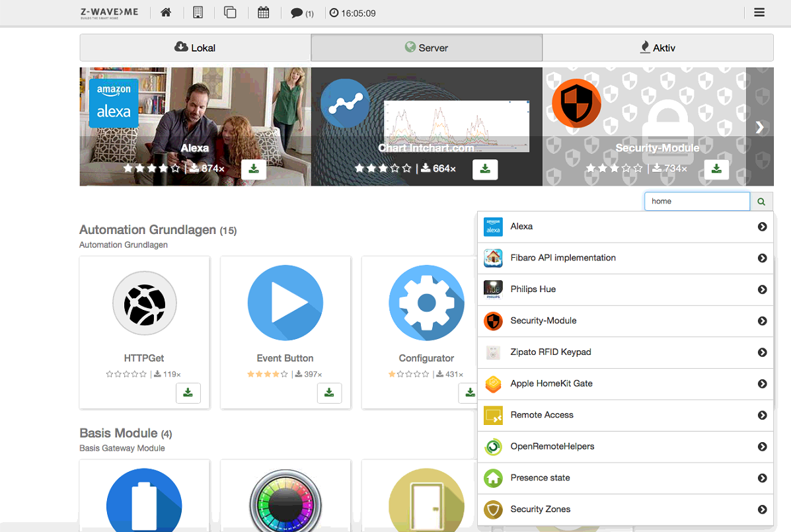Switch to the Aktiv tab
This screenshot has width=791, height=532.
[x=658, y=48]
